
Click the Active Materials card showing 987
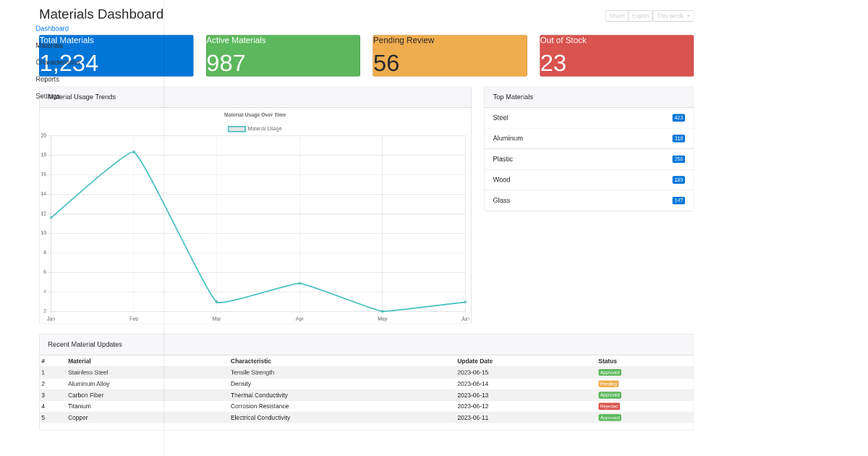pyautogui.click(x=282, y=55)
